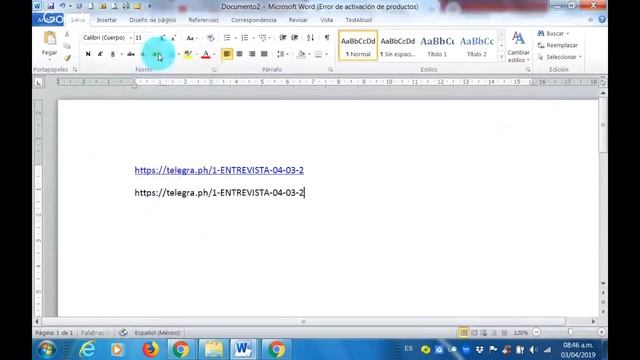Open Firefox from the taskbar
640x360 pixels.
(150, 349)
